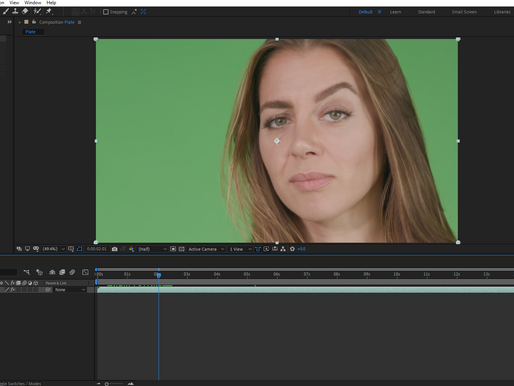
Task: Click the Parent & Link column header
Action: [x=56, y=283]
